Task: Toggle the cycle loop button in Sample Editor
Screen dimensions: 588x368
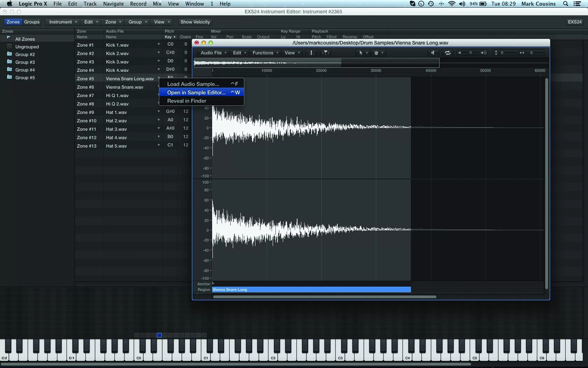Action: 447,53
